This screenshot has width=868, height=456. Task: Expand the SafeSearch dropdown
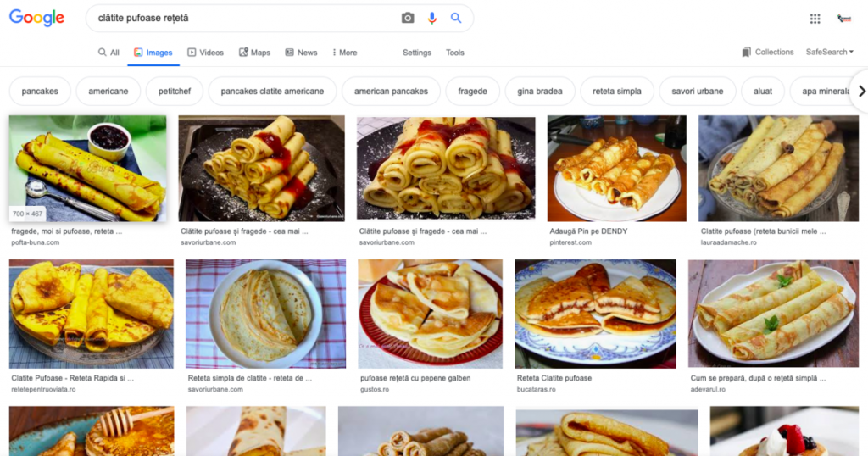[x=829, y=52]
